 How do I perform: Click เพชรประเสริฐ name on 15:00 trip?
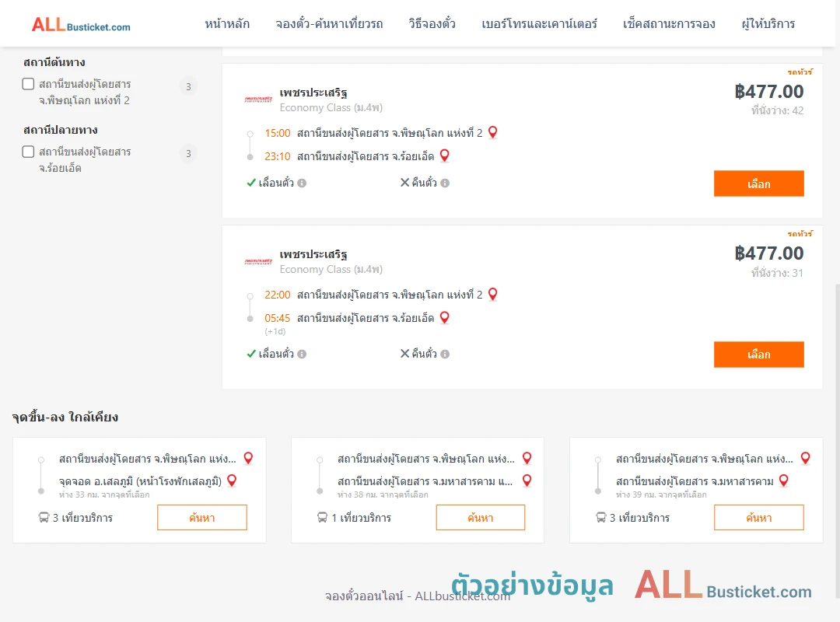coord(313,93)
